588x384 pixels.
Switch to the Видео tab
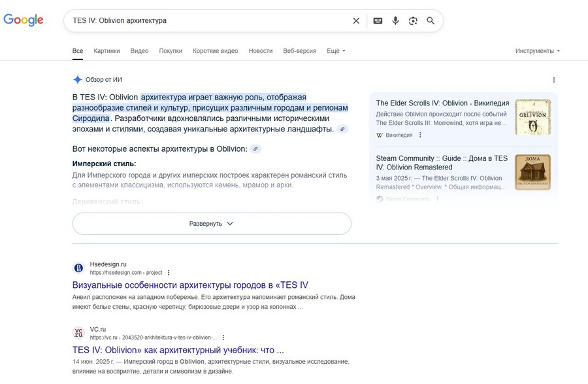point(139,51)
